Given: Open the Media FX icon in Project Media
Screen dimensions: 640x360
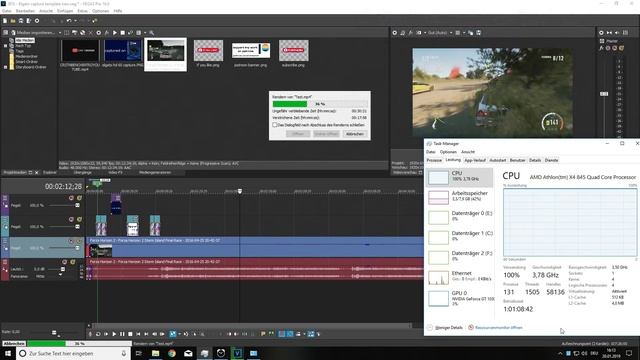Looking at the screenshot, I should (107, 33).
